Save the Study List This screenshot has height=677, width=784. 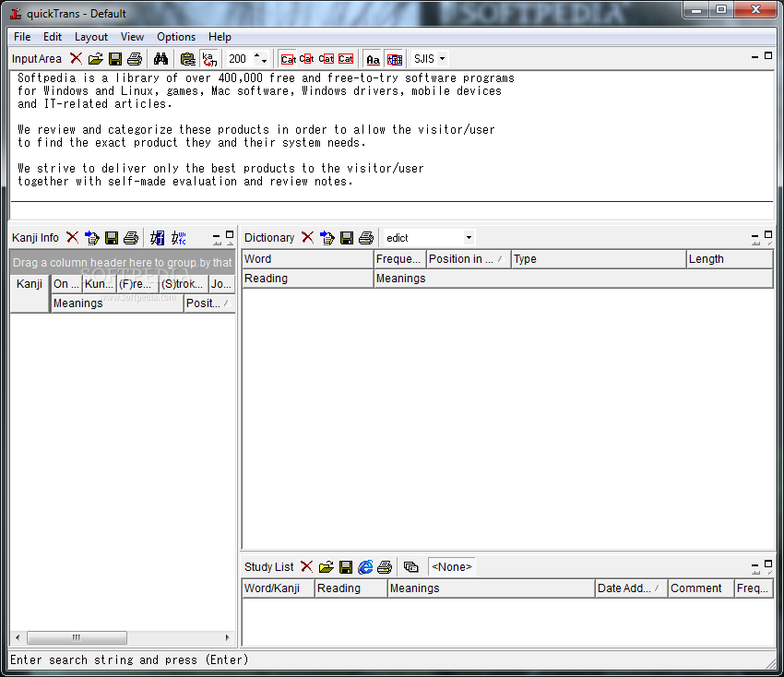click(346, 566)
